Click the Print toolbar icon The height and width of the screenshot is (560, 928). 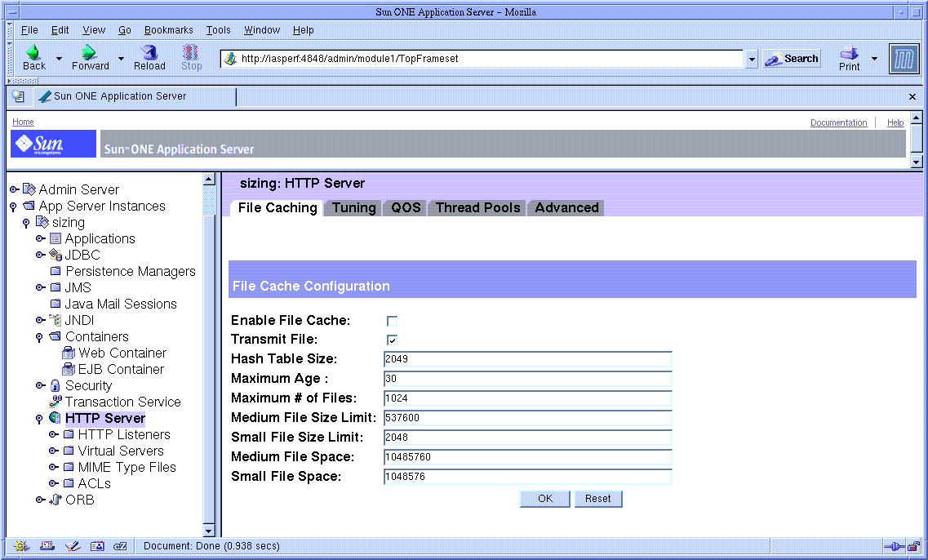(x=850, y=52)
